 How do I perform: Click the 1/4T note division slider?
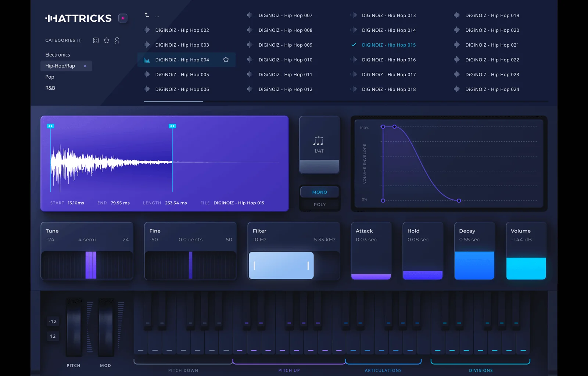coord(319,145)
